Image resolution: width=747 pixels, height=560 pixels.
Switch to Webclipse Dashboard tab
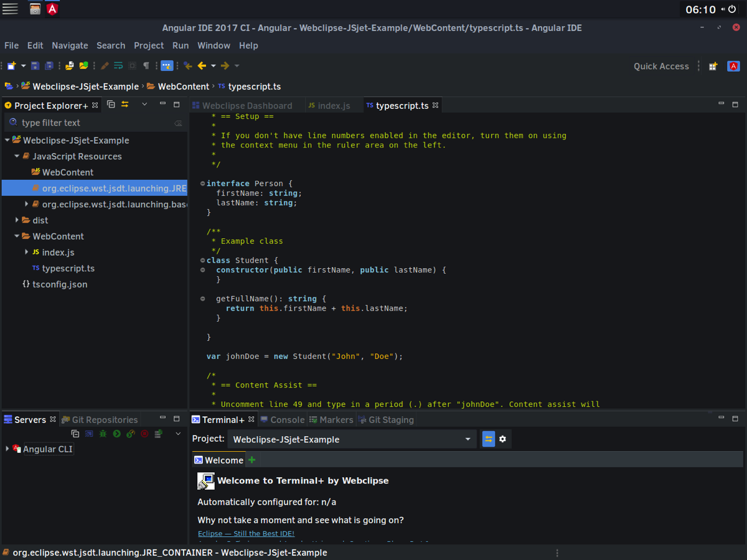242,106
